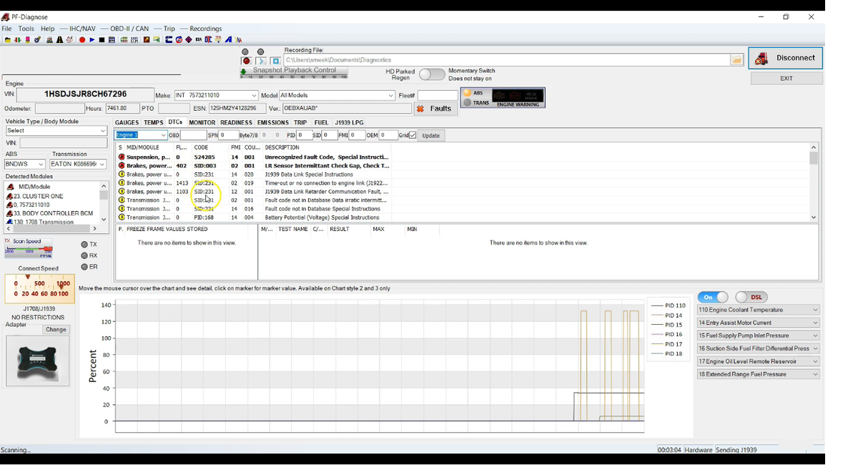This screenshot has width=868, height=465.
Task: Open the Engine 1 source dropdown
Action: point(163,135)
